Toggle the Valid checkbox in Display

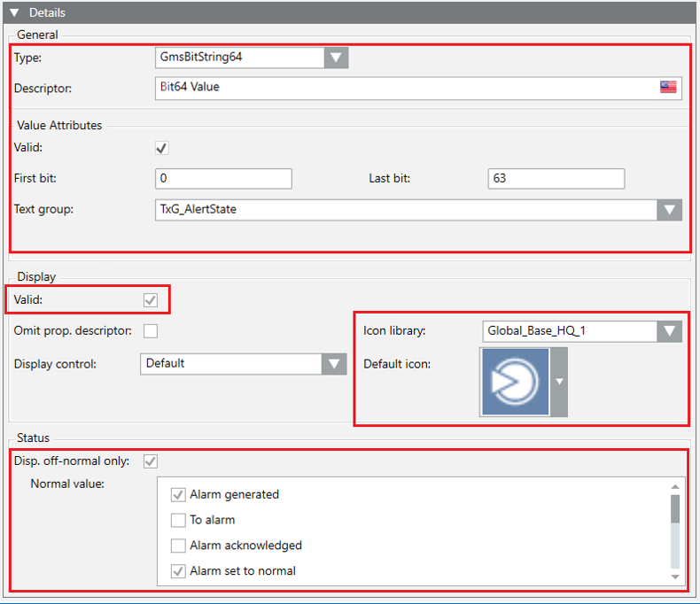tap(151, 300)
